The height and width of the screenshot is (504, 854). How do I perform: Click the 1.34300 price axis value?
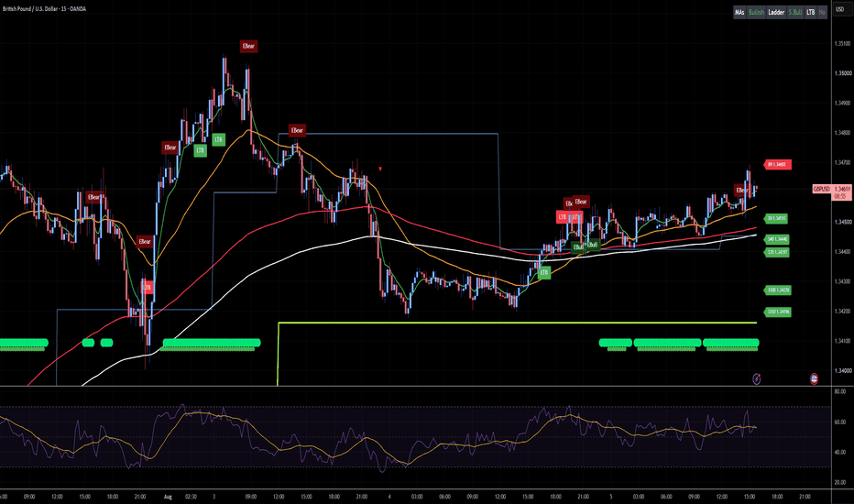[x=843, y=281]
